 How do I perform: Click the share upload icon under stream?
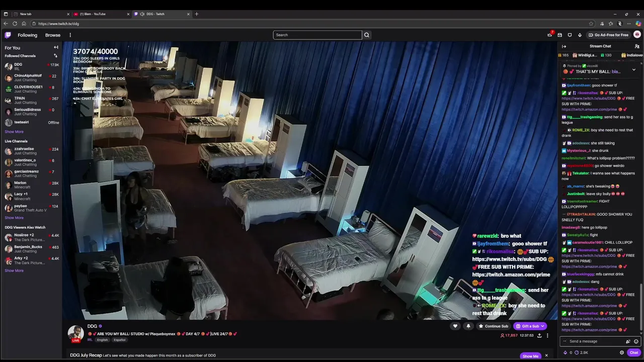539,335
